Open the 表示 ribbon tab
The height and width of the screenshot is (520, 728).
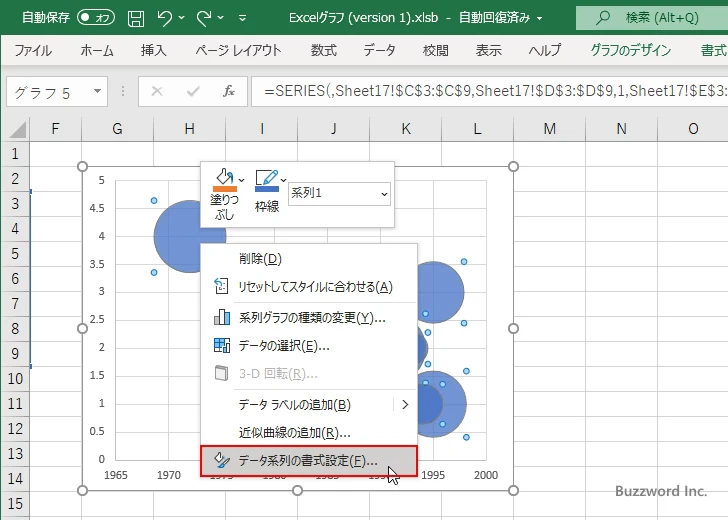point(488,50)
